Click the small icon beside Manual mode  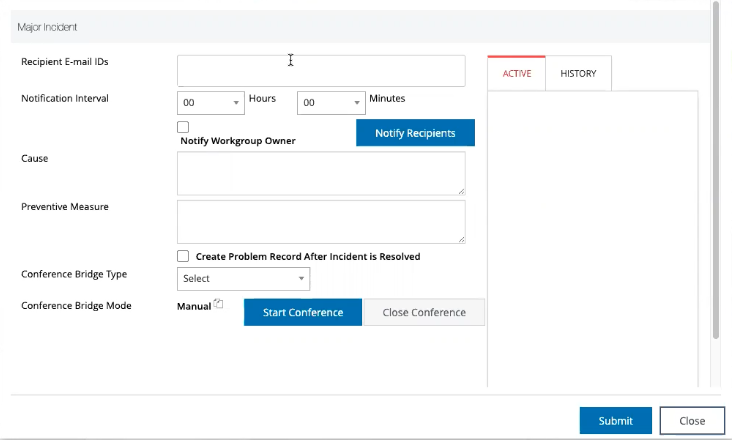tap(218, 304)
